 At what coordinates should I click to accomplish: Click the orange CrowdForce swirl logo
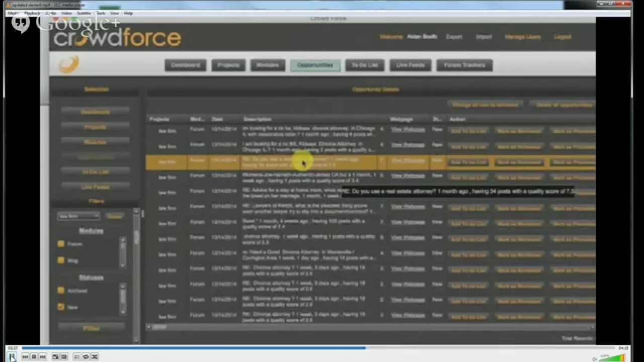68,64
